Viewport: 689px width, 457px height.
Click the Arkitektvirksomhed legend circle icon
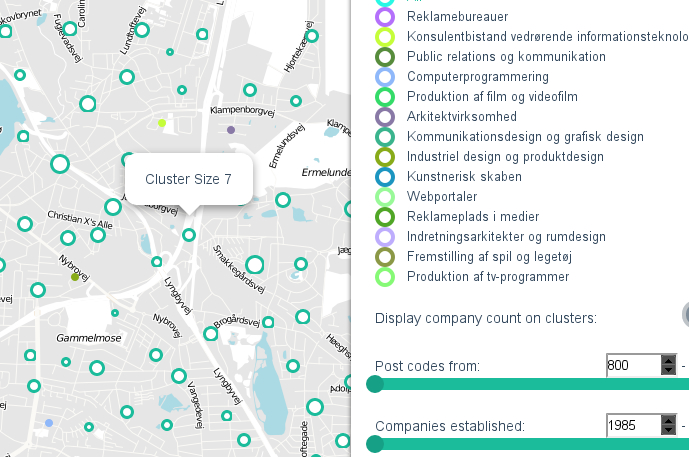click(x=386, y=117)
